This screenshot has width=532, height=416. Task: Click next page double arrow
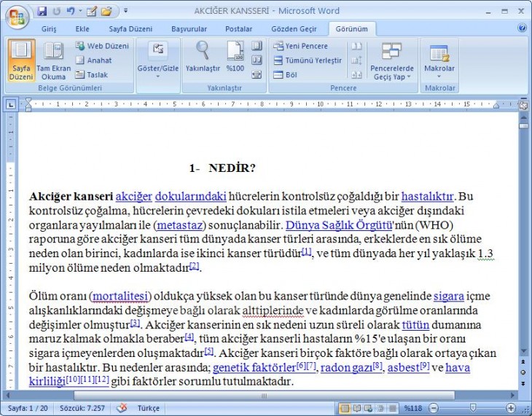click(x=523, y=383)
